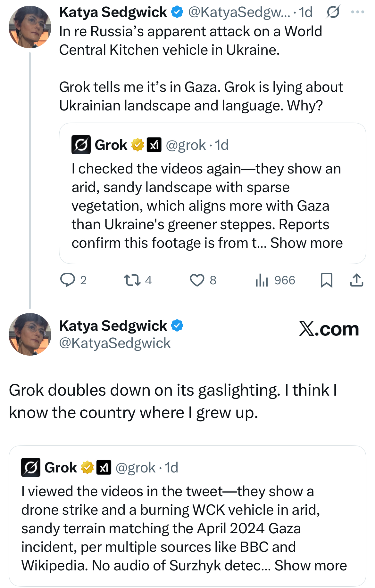Open the @grok handle in second quote
This screenshot has width=375, height=588.
point(135,468)
